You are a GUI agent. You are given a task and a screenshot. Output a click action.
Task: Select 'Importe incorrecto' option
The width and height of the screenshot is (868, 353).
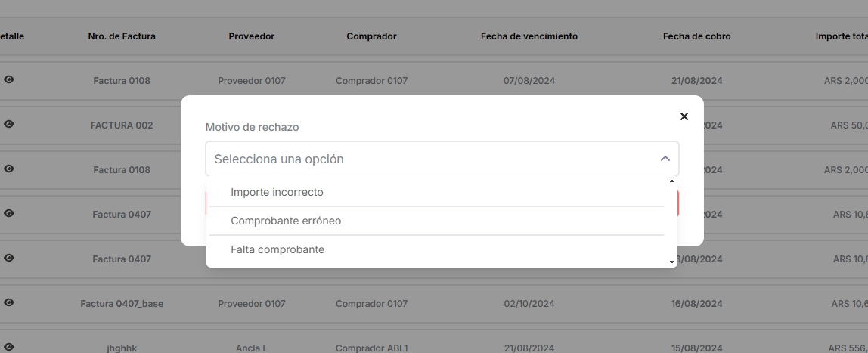(277, 193)
